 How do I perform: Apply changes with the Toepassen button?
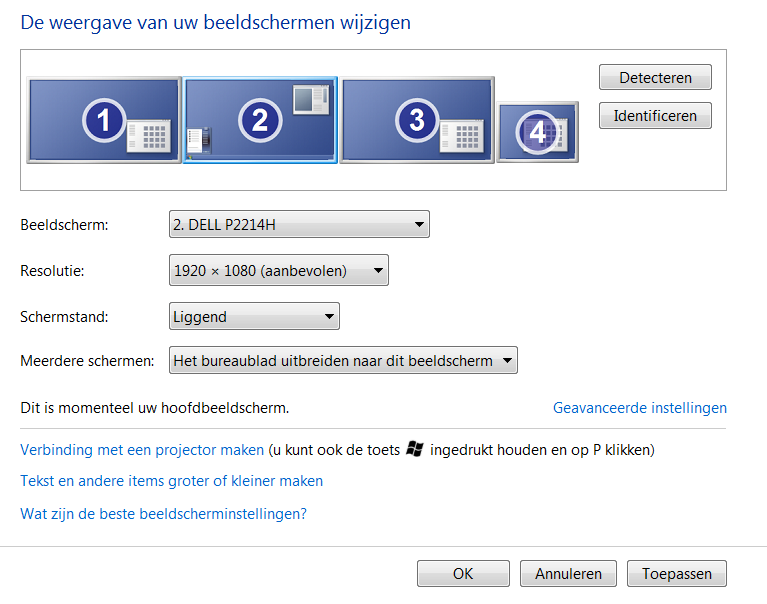677,573
